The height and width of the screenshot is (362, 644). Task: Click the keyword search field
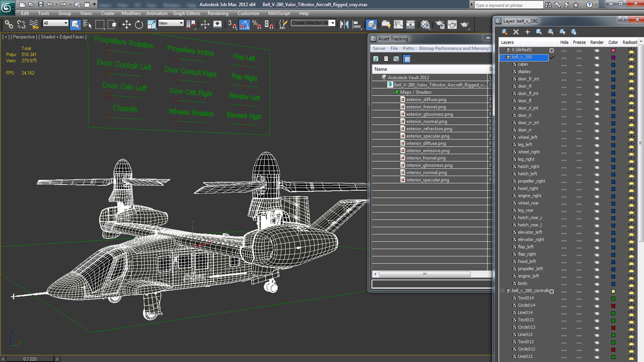pyautogui.click(x=508, y=5)
